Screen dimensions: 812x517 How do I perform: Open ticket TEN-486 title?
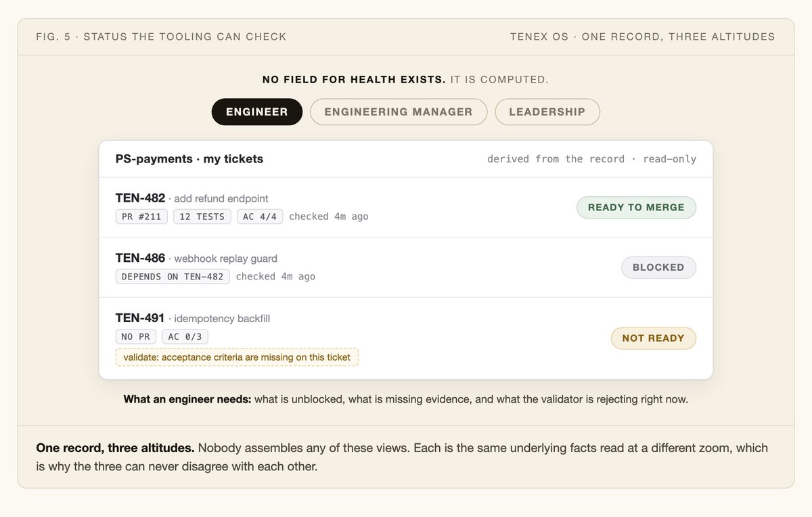pos(140,258)
